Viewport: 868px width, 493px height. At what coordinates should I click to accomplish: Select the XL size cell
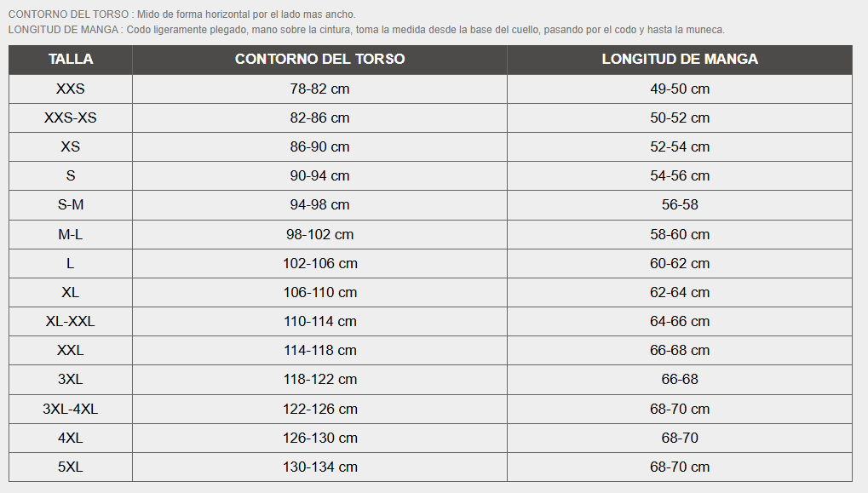coord(71,292)
